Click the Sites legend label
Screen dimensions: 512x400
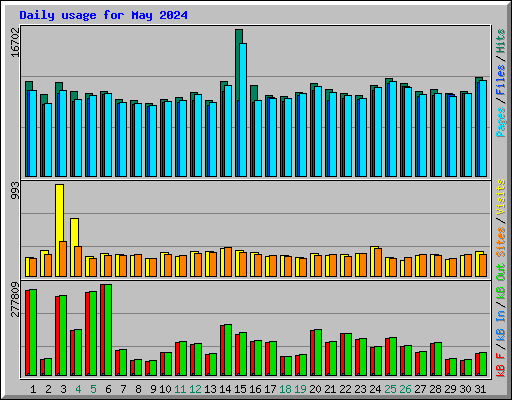tap(501, 242)
